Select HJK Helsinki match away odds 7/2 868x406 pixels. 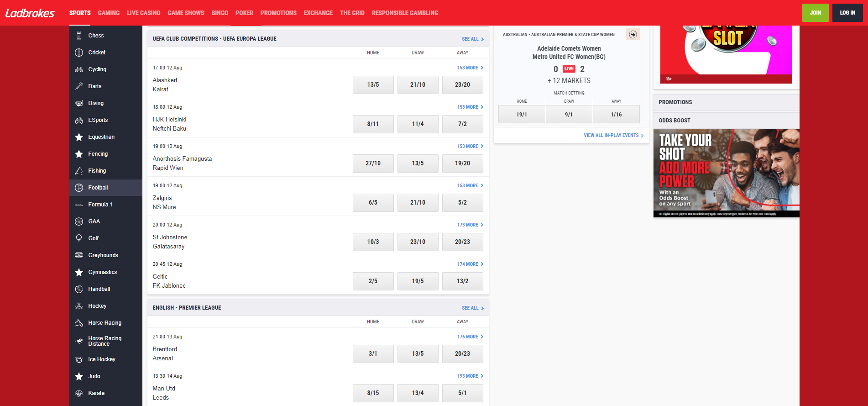462,124
